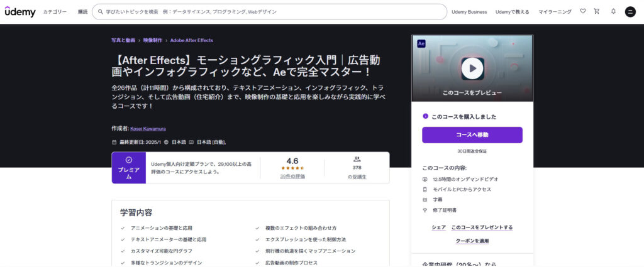Open instructor Kosei Kawamura's profile
The image size is (644, 267).
tap(148, 129)
